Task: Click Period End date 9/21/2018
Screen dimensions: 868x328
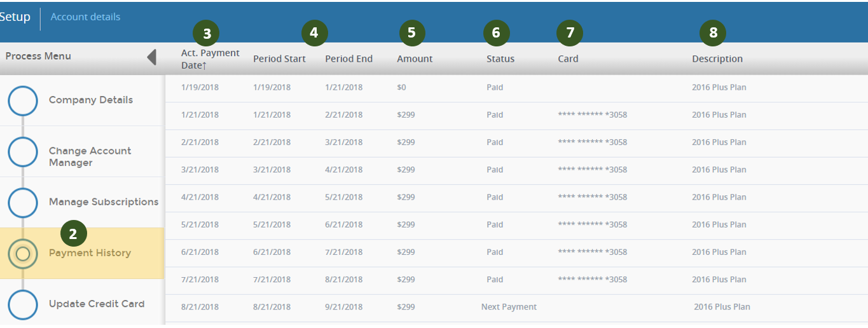Action: [x=343, y=307]
